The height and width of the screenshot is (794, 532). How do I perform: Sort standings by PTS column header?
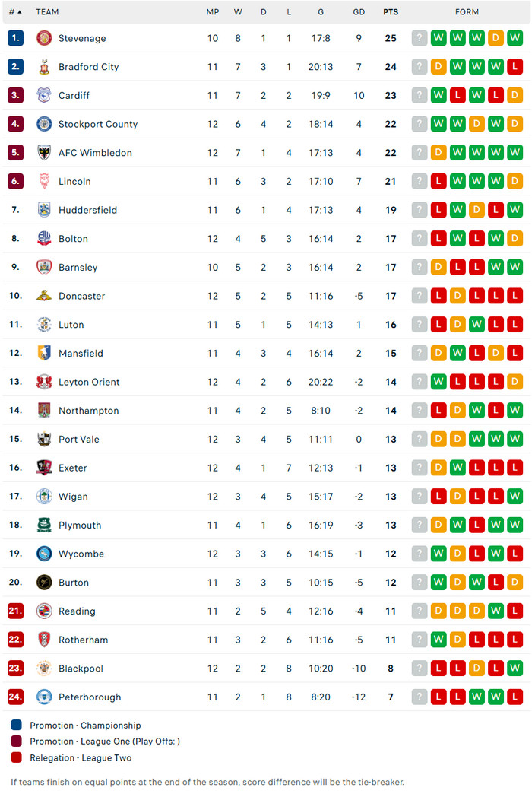click(x=391, y=12)
